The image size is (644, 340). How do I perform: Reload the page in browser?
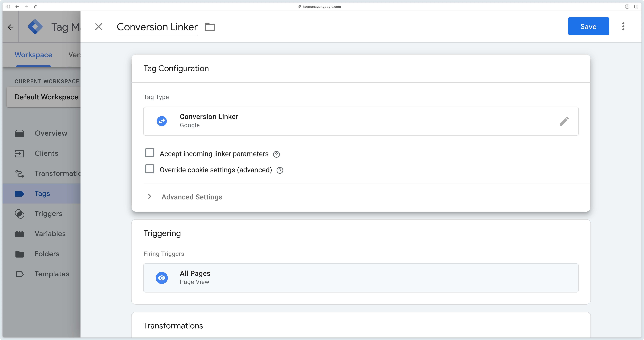[x=35, y=7]
